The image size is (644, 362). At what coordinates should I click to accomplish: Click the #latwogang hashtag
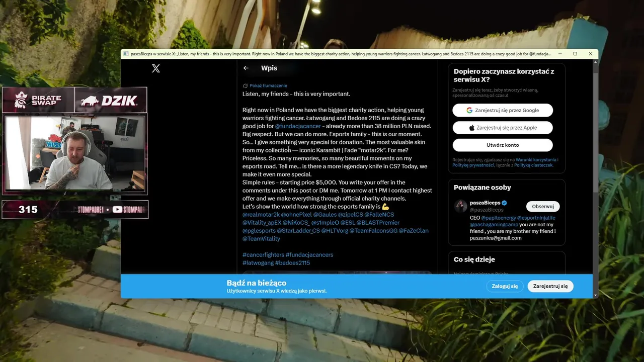(x=258, y=263)
